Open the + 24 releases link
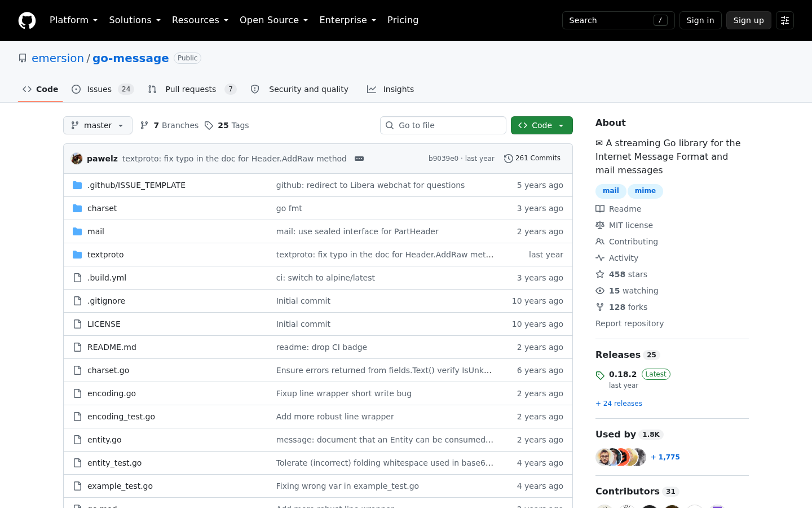Image resolution: width=812 pixels, height=508 pixels. pos(619,404)
